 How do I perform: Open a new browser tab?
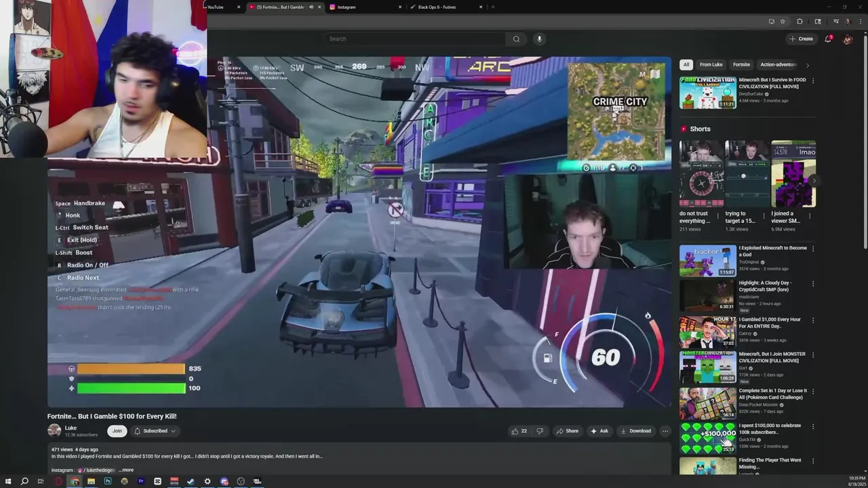[x=493, y=7]
